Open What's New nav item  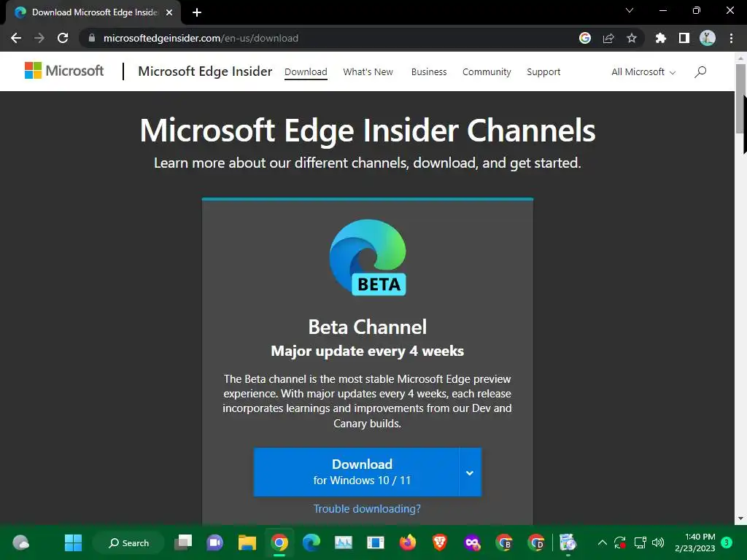[x=368, y=72]
